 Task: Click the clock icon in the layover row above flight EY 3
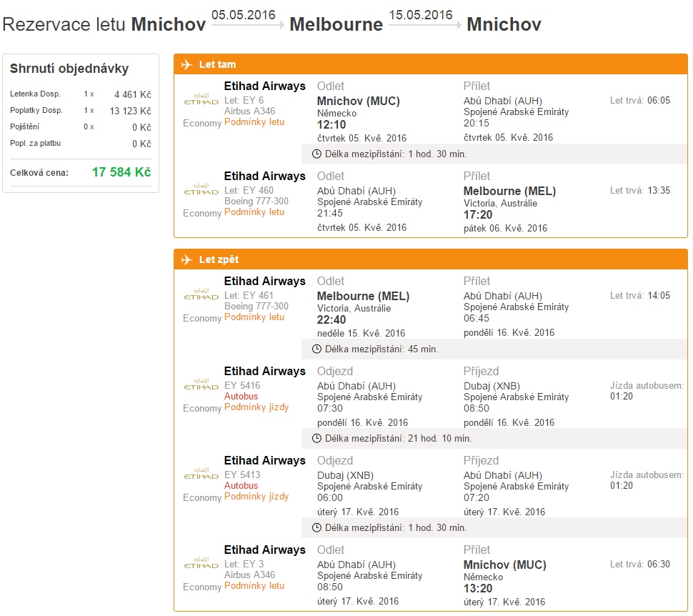pos(316,527)
